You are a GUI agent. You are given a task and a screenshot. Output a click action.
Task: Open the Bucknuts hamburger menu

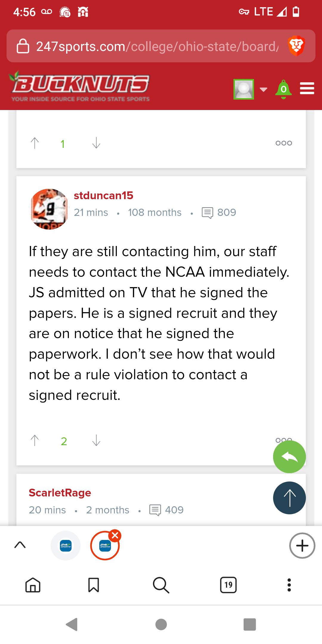(307, 88)
